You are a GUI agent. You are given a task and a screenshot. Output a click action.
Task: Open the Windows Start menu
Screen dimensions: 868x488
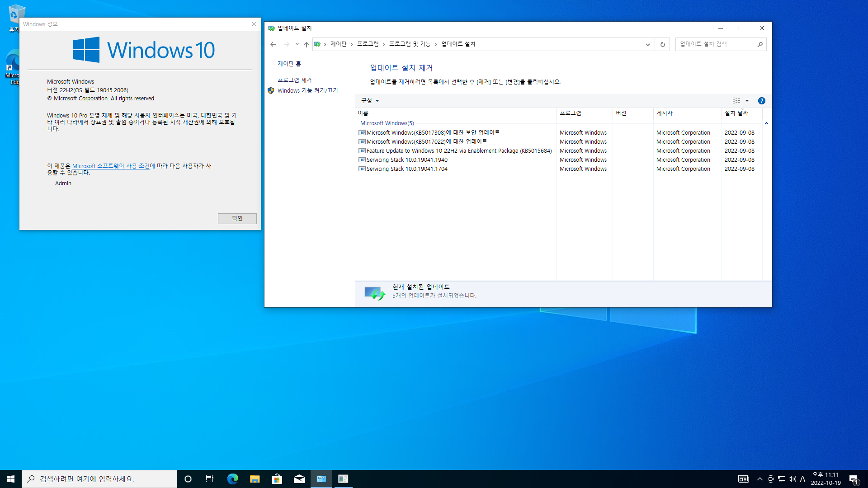click(11, 479)
